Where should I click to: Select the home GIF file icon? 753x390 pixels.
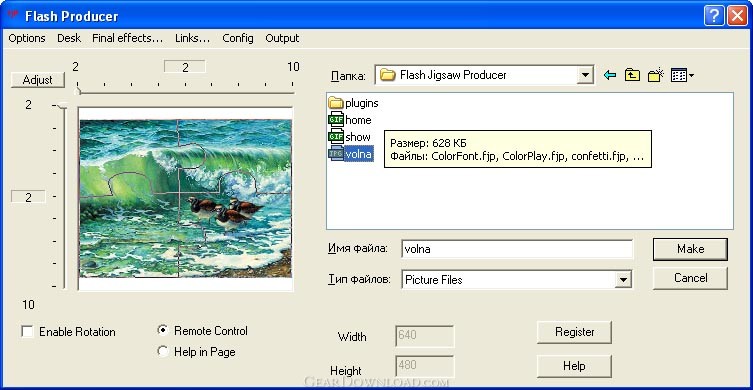coord(336,120)
